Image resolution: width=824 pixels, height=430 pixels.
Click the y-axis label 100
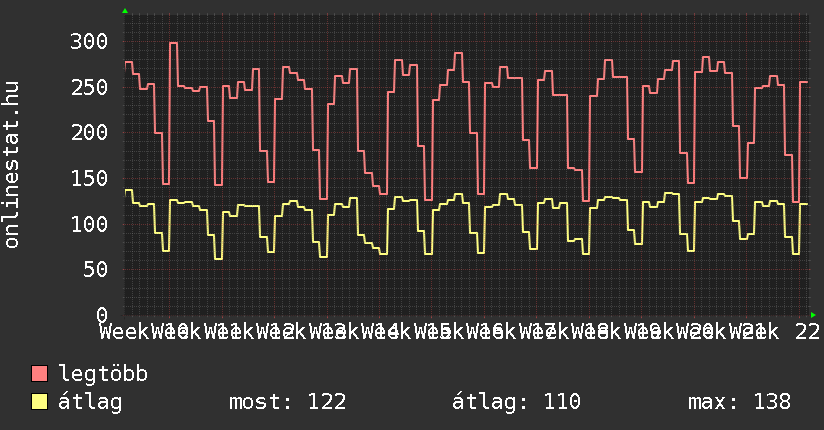click(89, 224)
